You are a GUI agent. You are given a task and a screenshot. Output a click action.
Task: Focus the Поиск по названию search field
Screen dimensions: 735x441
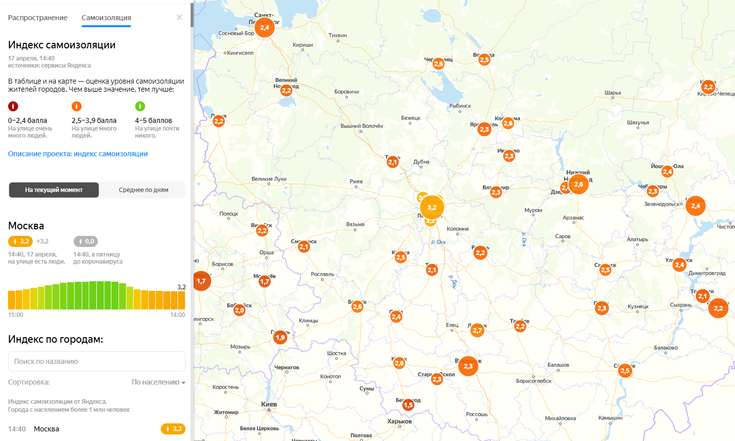click(x=97, y=361)
